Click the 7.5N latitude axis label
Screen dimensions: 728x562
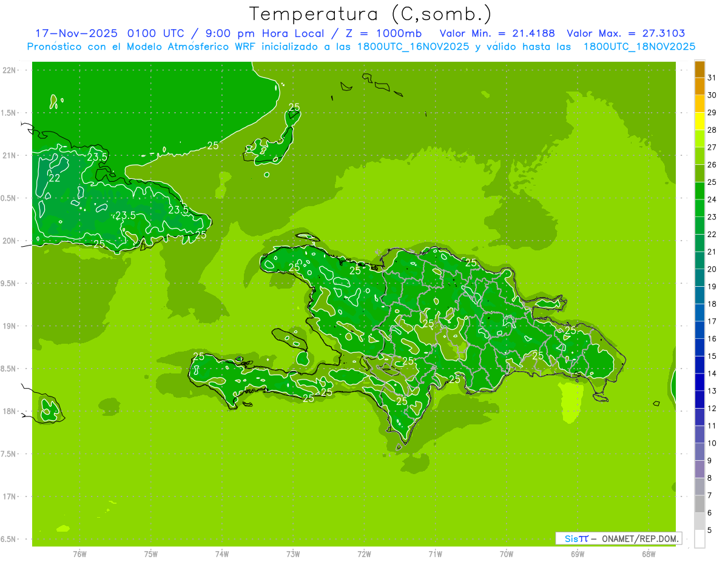coord(9,454)
